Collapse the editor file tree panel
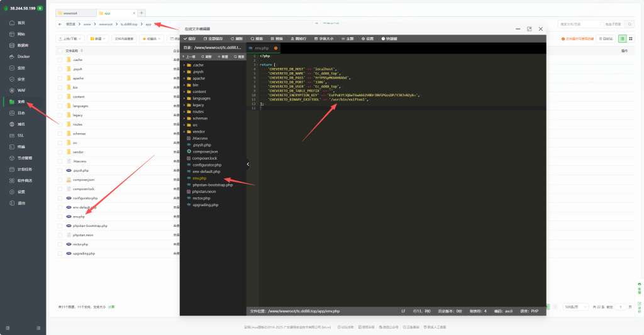The height and width of the screenshot is (335, 644). pos(248,164)
